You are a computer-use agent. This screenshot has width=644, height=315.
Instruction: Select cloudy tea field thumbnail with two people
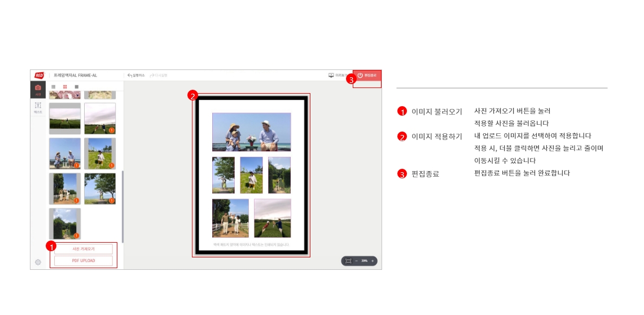(x=100, y=119)
